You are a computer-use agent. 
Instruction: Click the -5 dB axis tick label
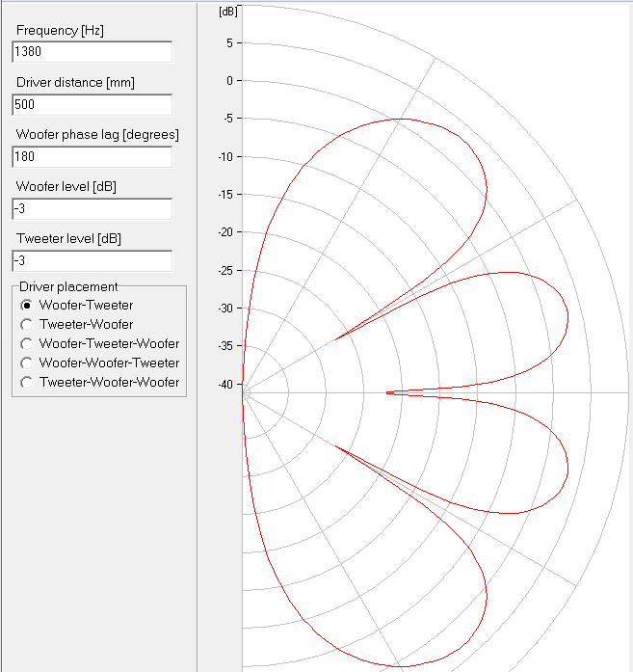pyautogui.click(x=228, y=119)
